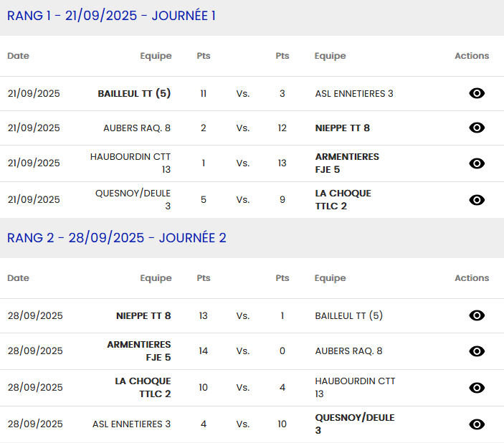Show details for Quesnoy/Deule 3 vs La Choque TTLC 2
504x443 pixels.
pos(477,200)
